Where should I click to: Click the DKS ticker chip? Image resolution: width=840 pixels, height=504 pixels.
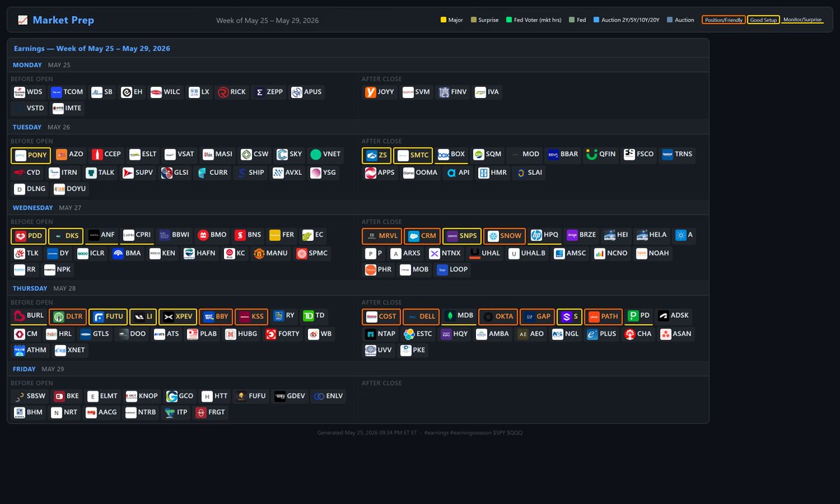[65, 236]
